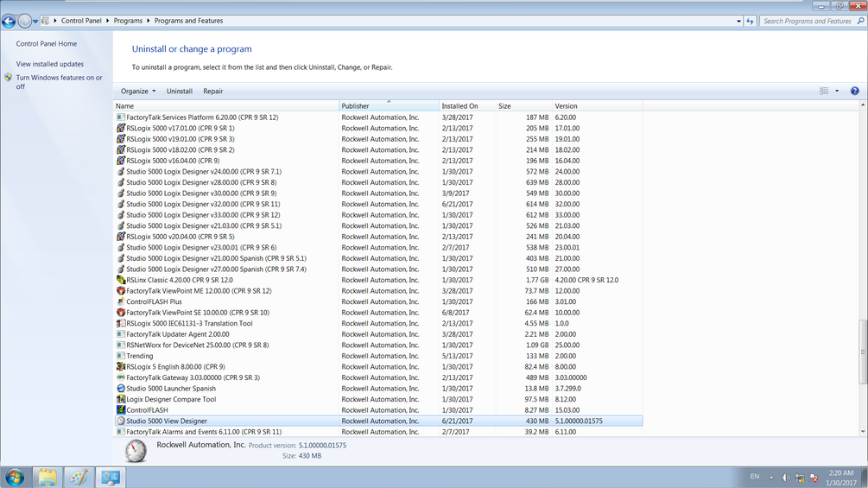Click the FactoryTalk ViewPoint ME 12.00.00 icon

click(121, 290)
